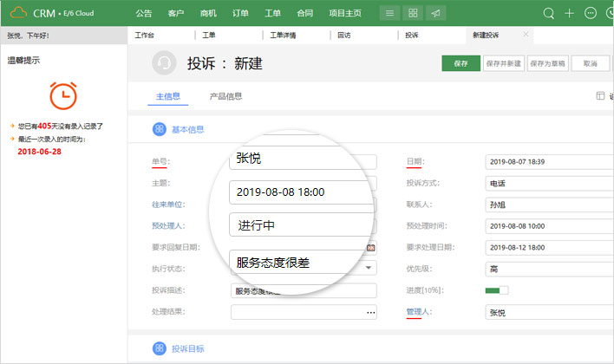Switch to the 产品信息 tab

(x=226, y=96)
